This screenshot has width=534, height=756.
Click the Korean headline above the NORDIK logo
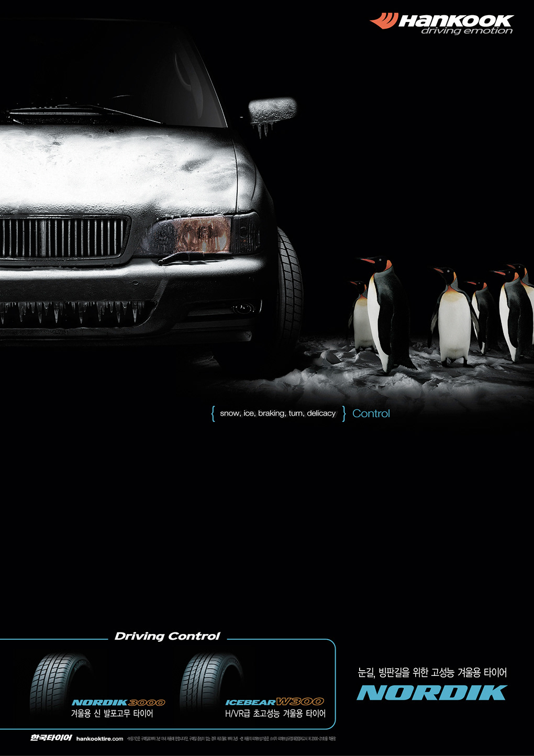432,672
